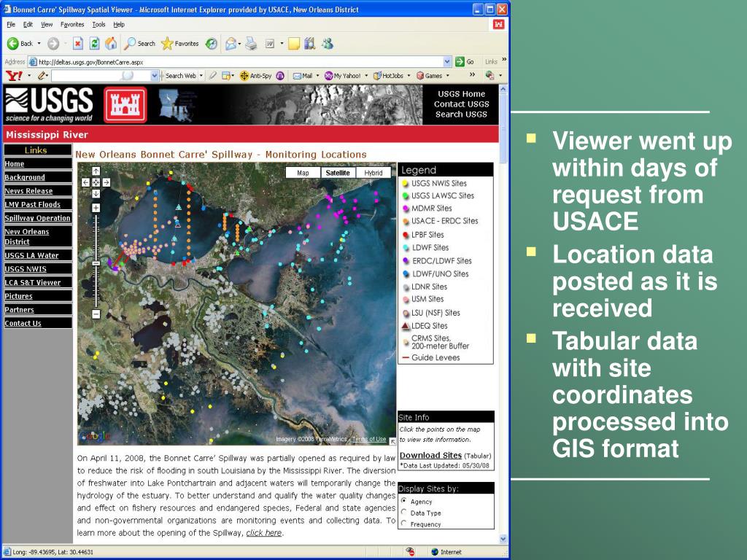The height and width of the screenshot is (560, 747).
Task: Open Yahoo Mail toolbar button
Action: coord(303,76)
